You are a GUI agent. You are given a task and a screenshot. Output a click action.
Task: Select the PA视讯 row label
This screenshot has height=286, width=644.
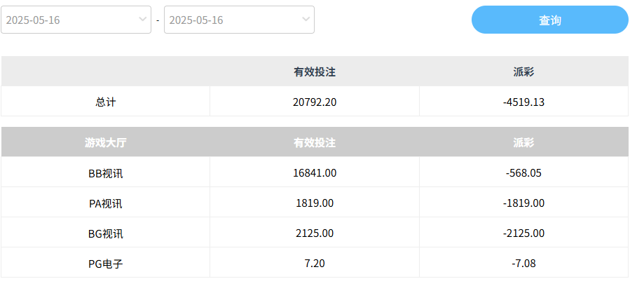pyautogui.click(x=106, y=203)
